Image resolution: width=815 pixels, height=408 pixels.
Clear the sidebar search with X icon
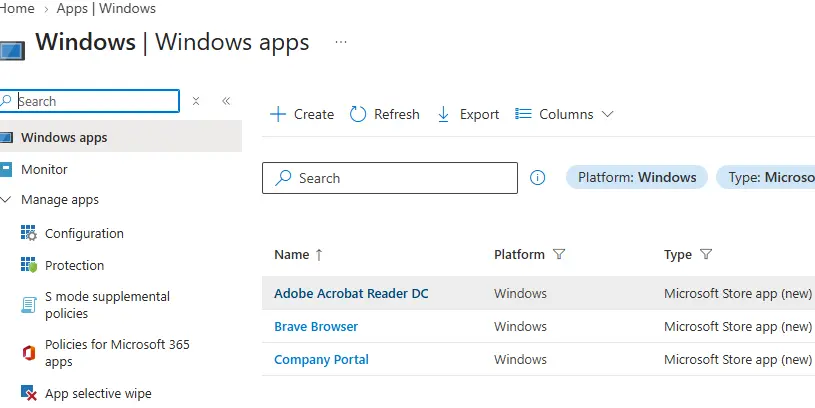196,101
